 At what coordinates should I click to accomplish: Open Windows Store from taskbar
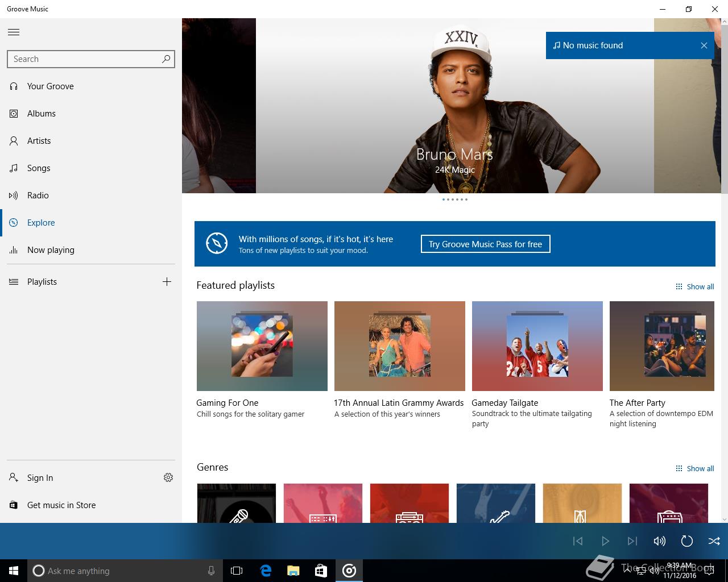pos(321,571)
